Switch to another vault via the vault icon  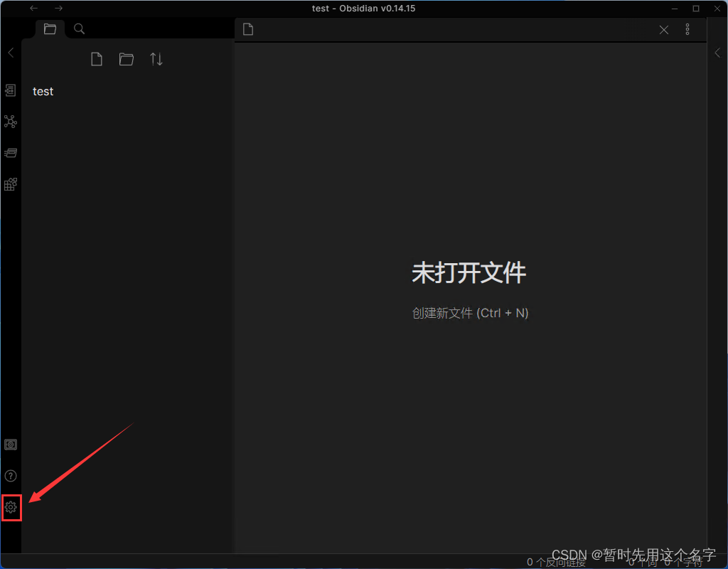pos(11,444)
